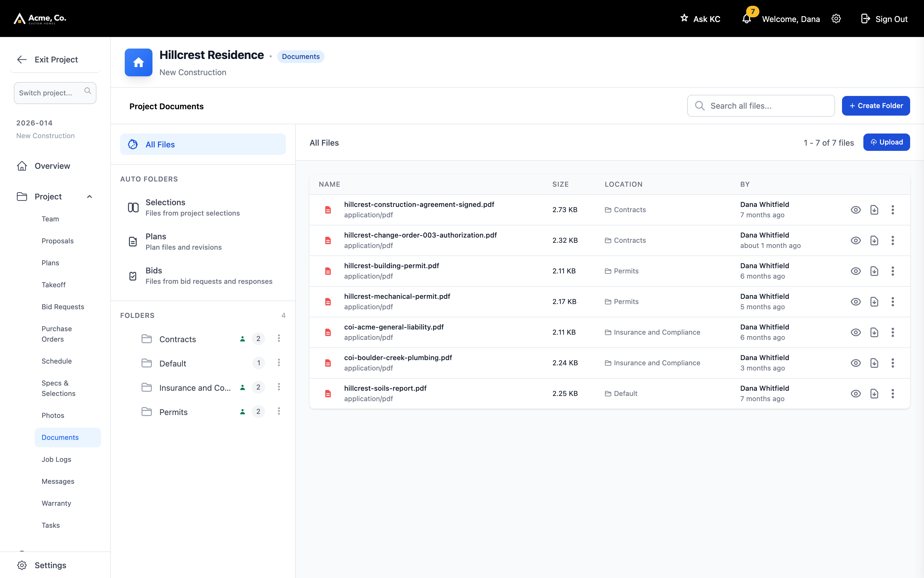Open Permits folder options menu

(x=279, y=411)
